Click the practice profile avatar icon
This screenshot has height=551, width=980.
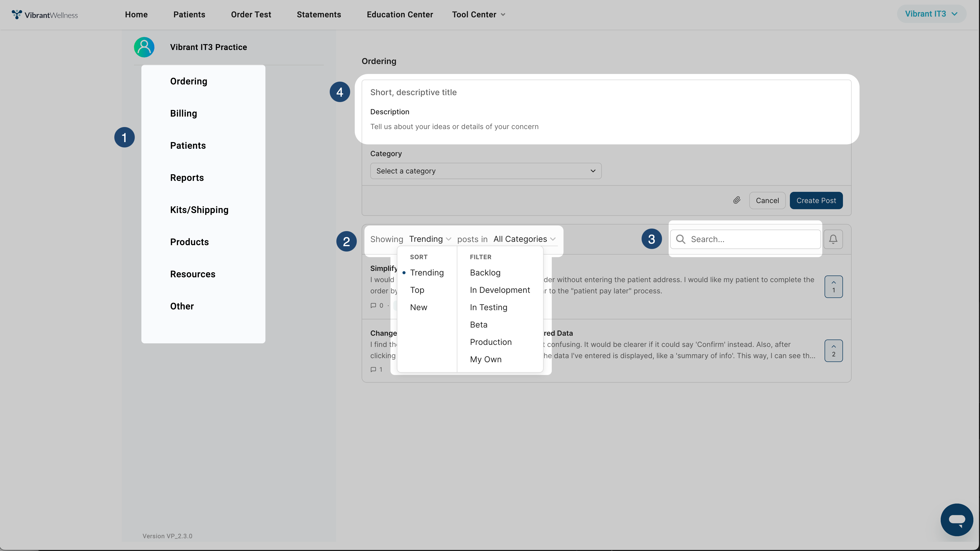(x=144, y=47)
